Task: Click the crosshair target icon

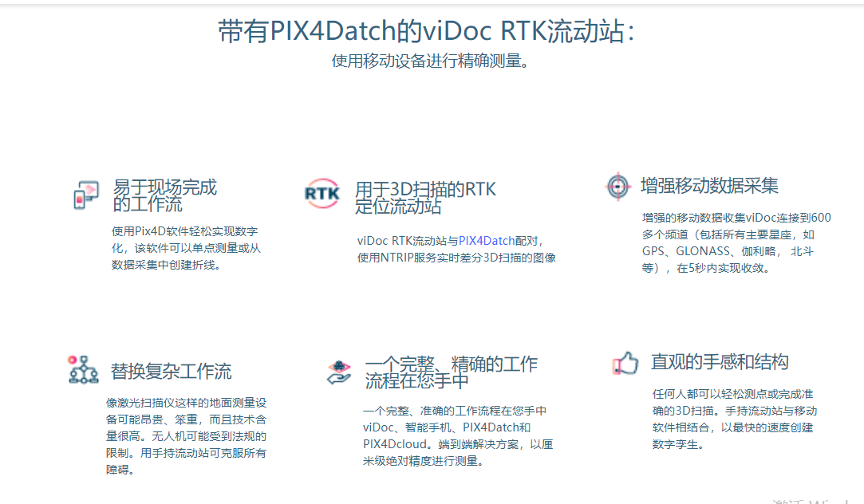Action: [x=617, y=187]
